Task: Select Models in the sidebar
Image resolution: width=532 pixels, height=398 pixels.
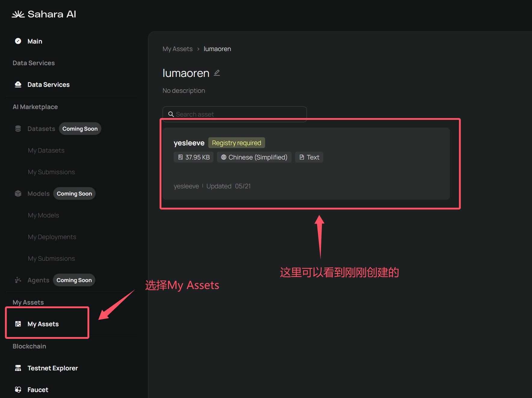Action: tap(38, 193)
